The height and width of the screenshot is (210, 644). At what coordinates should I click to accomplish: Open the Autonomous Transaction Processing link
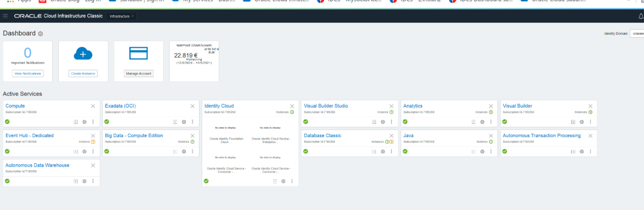pyautogui.click(x=542, y=136)
